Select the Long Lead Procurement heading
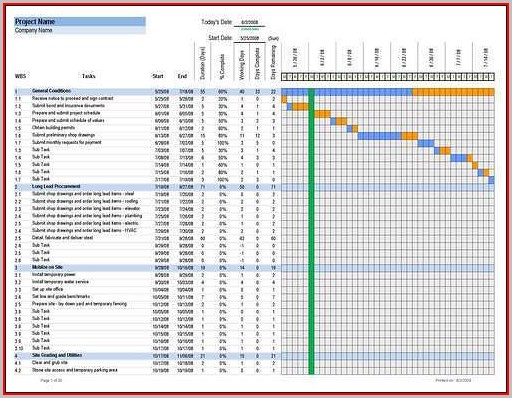512x398 pixels. [56, 186]
